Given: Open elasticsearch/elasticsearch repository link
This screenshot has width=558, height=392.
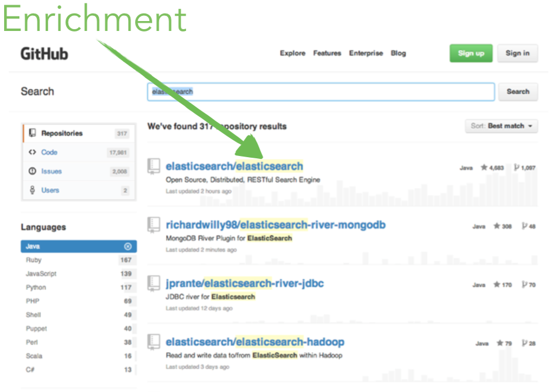Looking at the screenshot, I should pyautogui.click(x=235, y=166).
